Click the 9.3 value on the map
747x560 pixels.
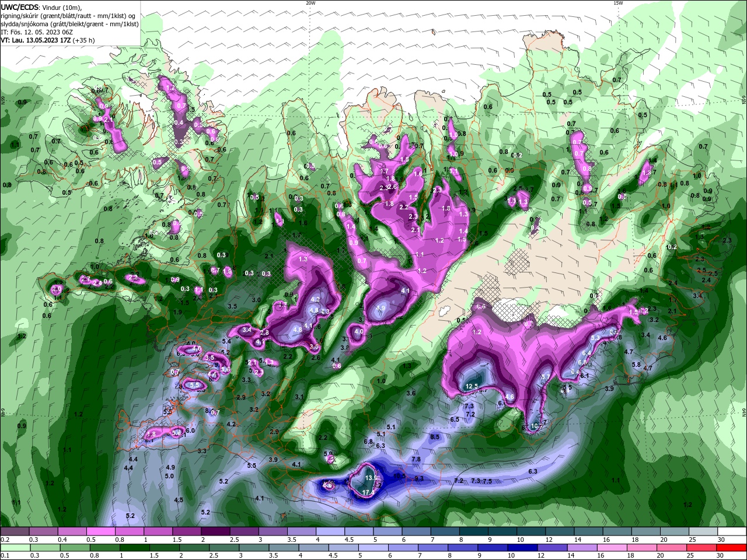pyautogui.click(x=419, y=478)
